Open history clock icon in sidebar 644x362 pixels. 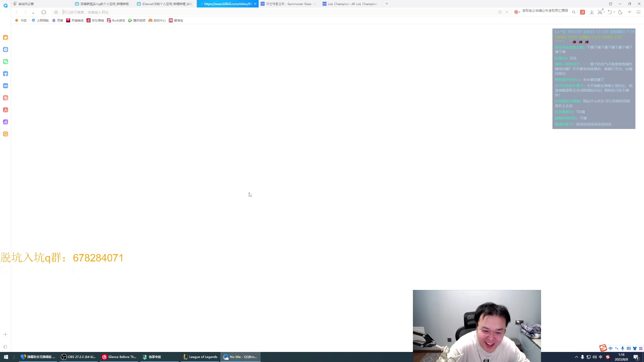pyautogui.click(x=5, y=50)
